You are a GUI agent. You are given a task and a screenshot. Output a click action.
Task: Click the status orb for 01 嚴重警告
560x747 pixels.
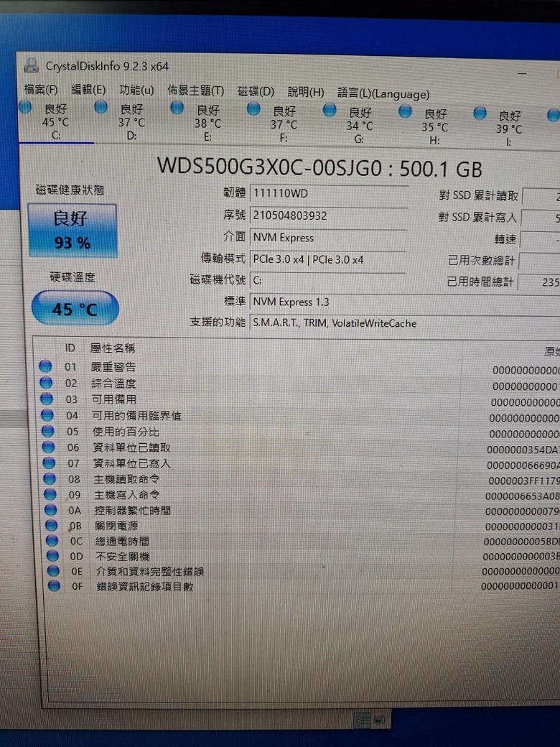pyautogui.click(x=45, y=366)
